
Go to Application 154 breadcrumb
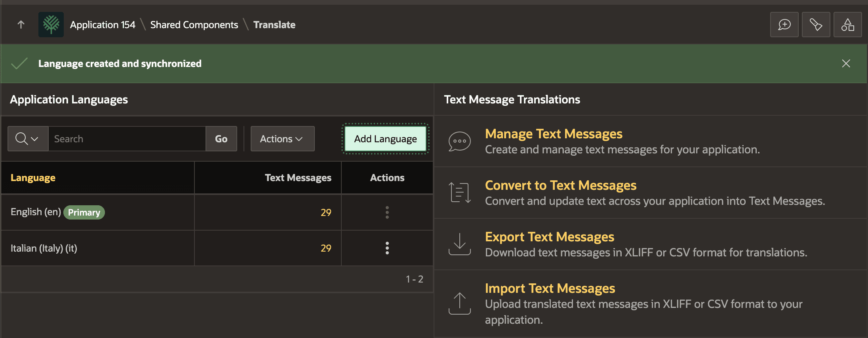103,25
